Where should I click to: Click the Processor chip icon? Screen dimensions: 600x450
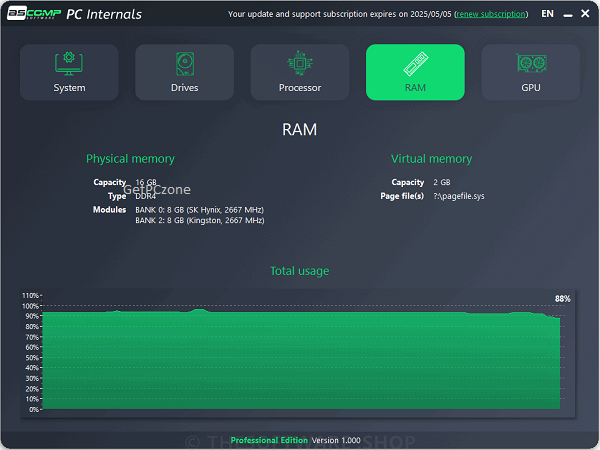(300, 64)
